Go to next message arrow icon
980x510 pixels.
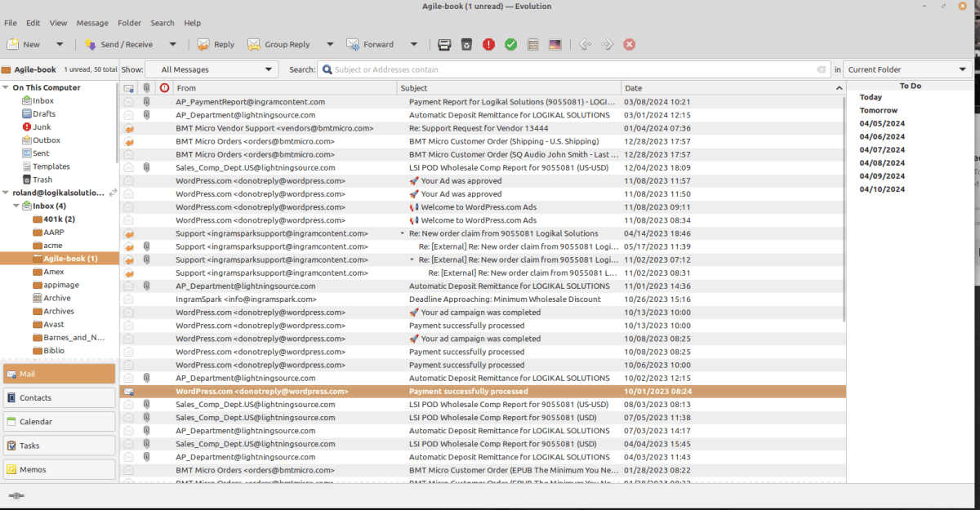point(607,45)
